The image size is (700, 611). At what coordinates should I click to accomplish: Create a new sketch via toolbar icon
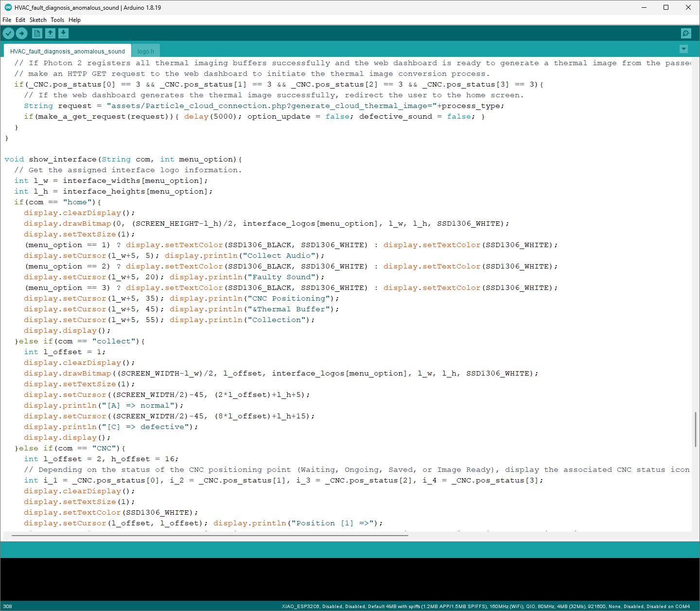click(37, 33)
